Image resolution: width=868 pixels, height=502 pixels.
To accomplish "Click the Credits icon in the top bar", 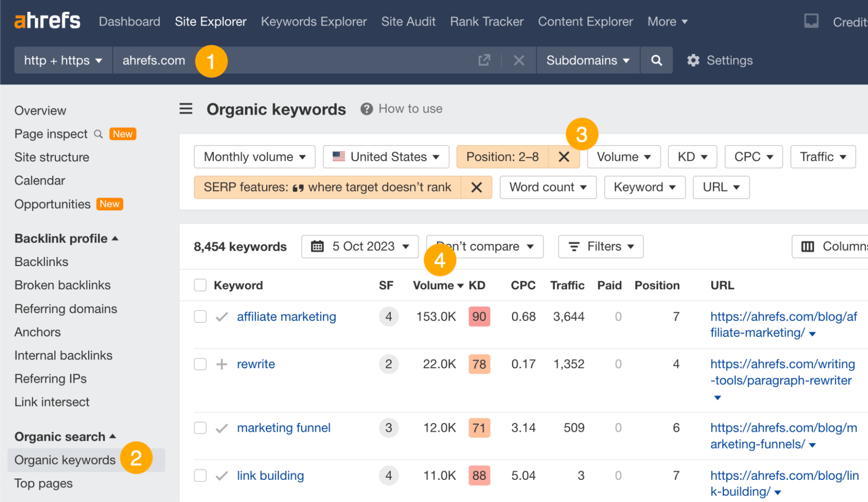I will click(x=811, y=21).
